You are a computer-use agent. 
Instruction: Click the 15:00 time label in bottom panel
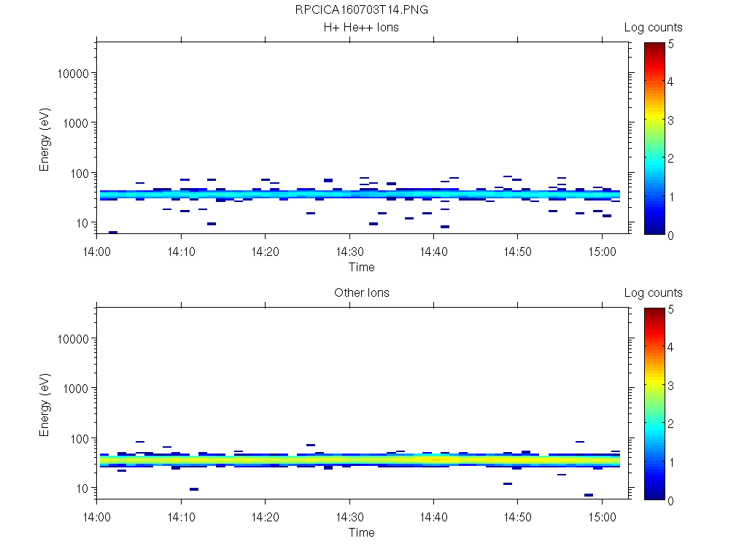(x=602, y=517)
